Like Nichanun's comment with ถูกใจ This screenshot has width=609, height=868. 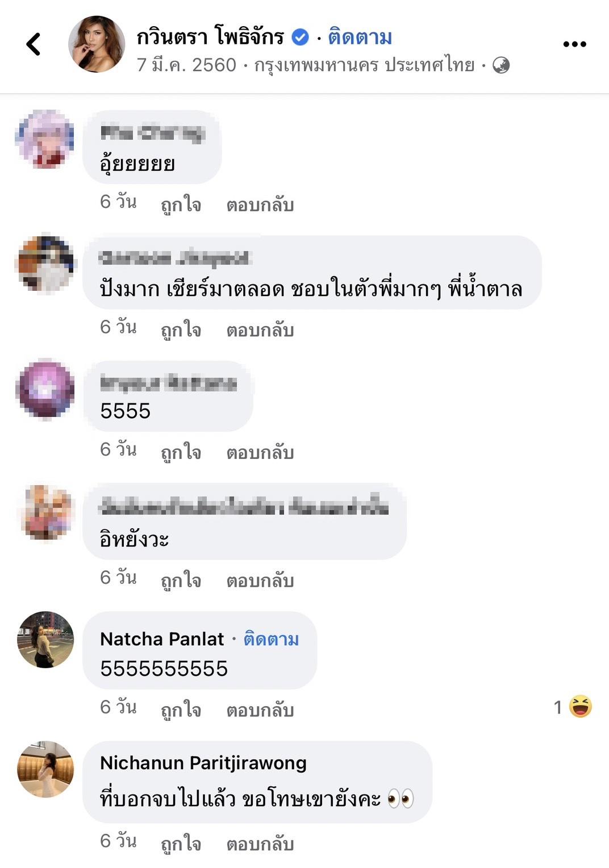[x=181, y=844]
